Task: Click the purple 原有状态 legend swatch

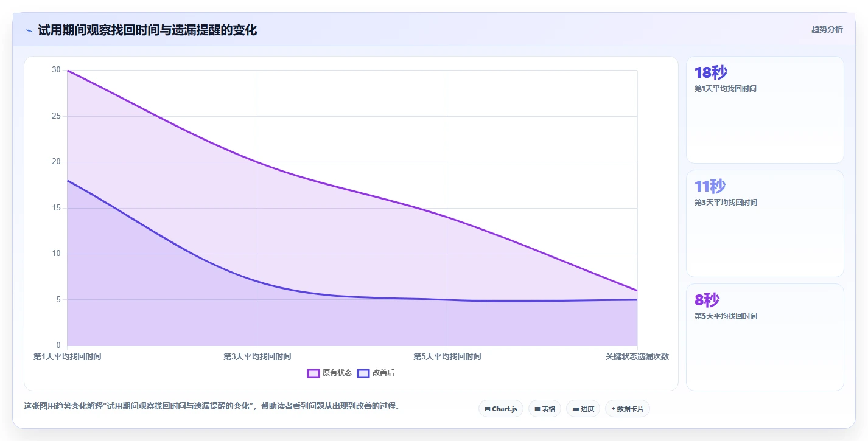Action: 313,373
